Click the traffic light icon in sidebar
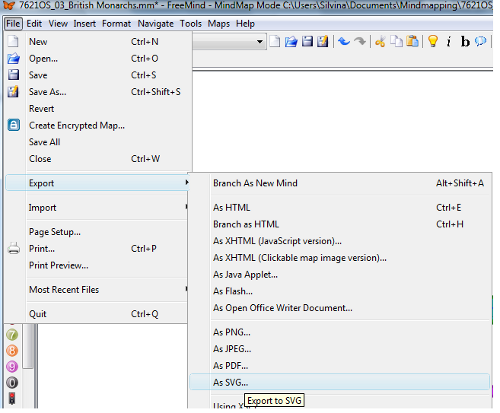The image size is (500, 413). pos(12,399)
